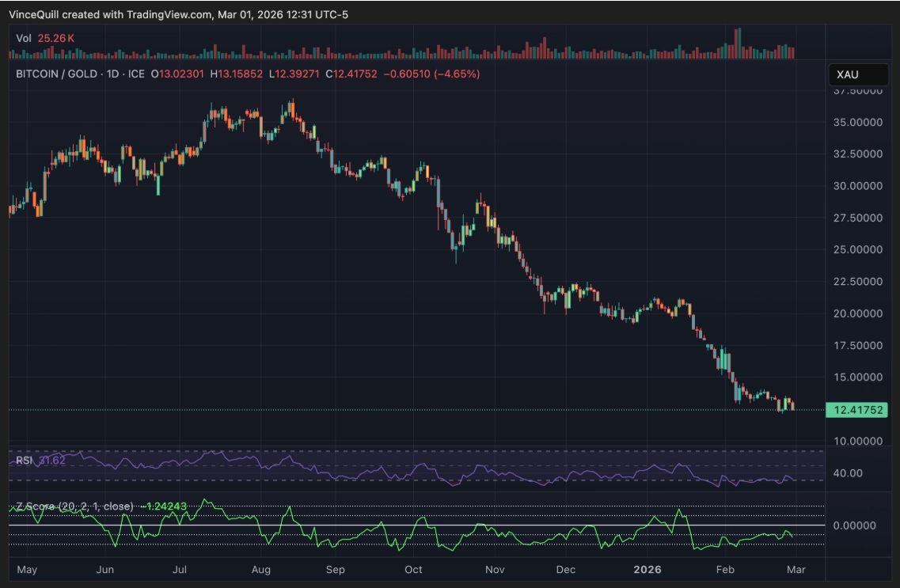The height and width of the screenshot is (588, 900).
Task: Click the close value C12.41752
Action: (x=351, y=74)
